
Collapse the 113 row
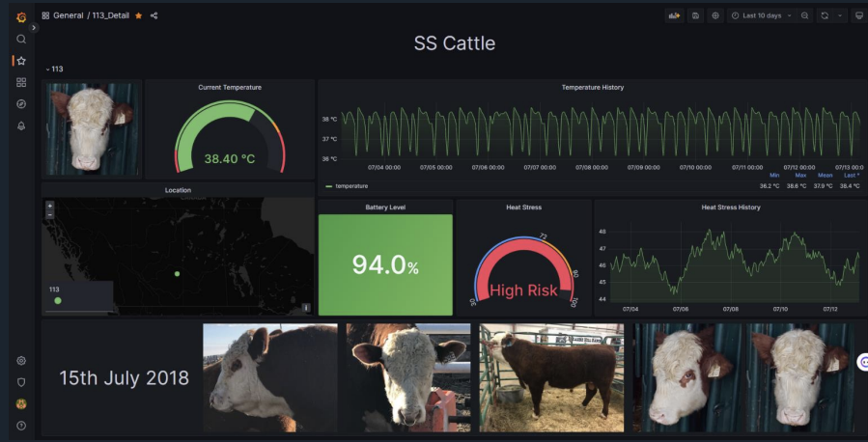(x=48, y=69)
